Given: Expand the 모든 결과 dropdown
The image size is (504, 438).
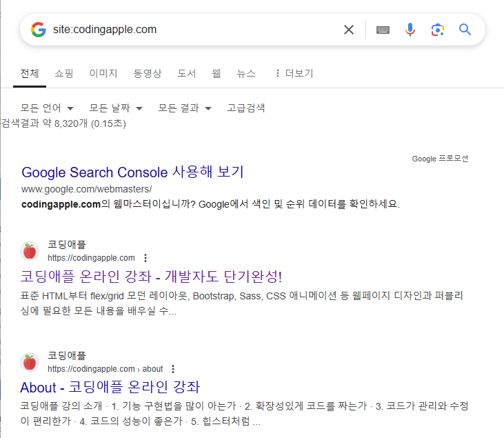Looking at the screenshot, I should tap(185, 108).
